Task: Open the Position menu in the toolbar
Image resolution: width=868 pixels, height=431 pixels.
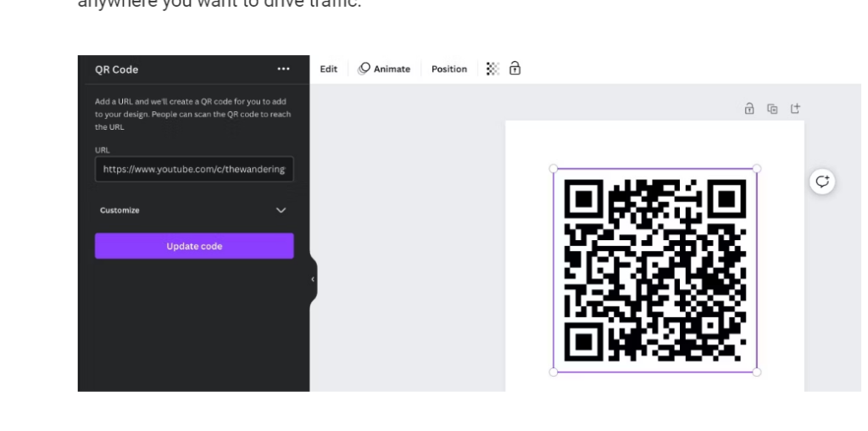Action: click(x=449, y=69)
